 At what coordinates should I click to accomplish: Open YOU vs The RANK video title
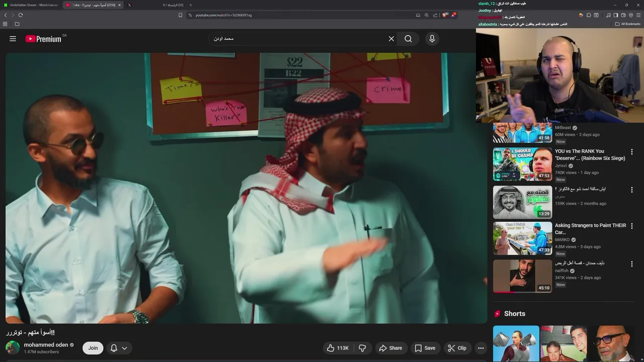[590, 154]
